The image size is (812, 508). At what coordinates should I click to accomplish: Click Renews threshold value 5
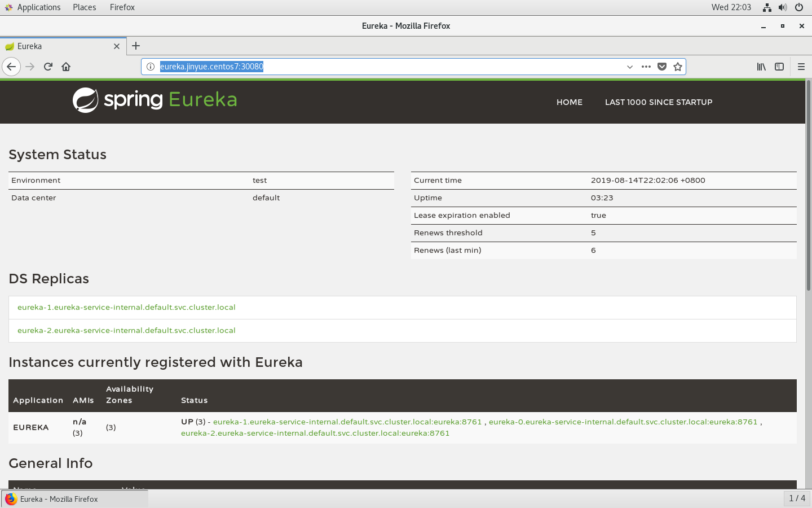pyautogui.click(x=593, y=233)
